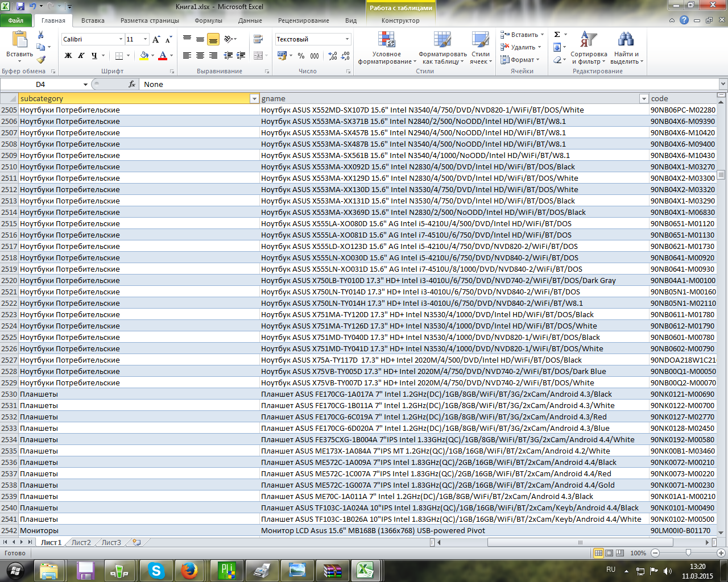Toggle bottom vertical alignment
Image resolution: width=728 pixels, height=582 pixels.
(213, 39)
